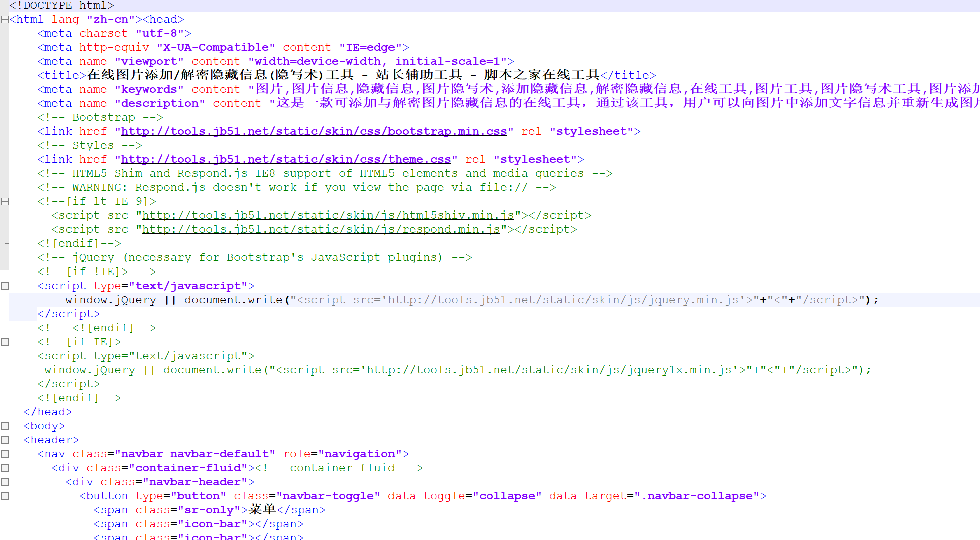
Task: Click the "description" meta name value
Action: point(160,103)
